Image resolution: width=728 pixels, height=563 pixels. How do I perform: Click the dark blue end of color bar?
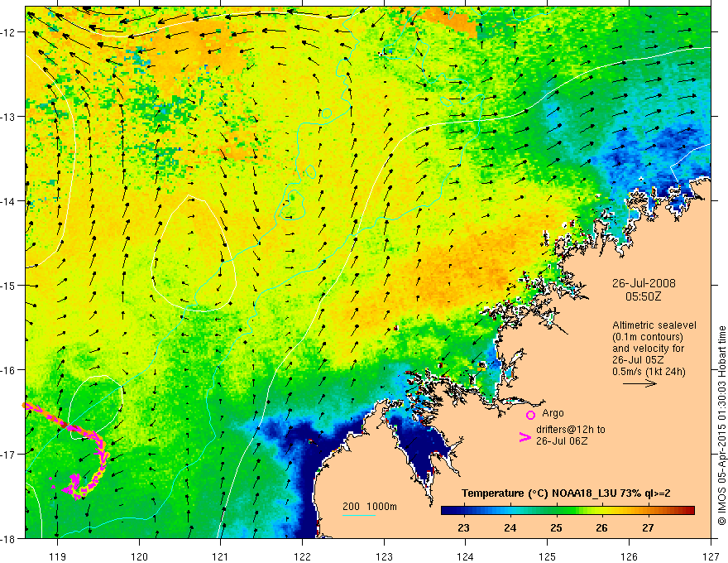(448, 510)
